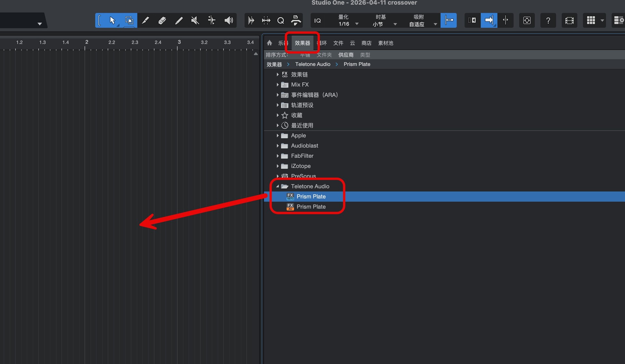
Task: Expand the FabFilter vendor folder
Action: pos(278,156)
